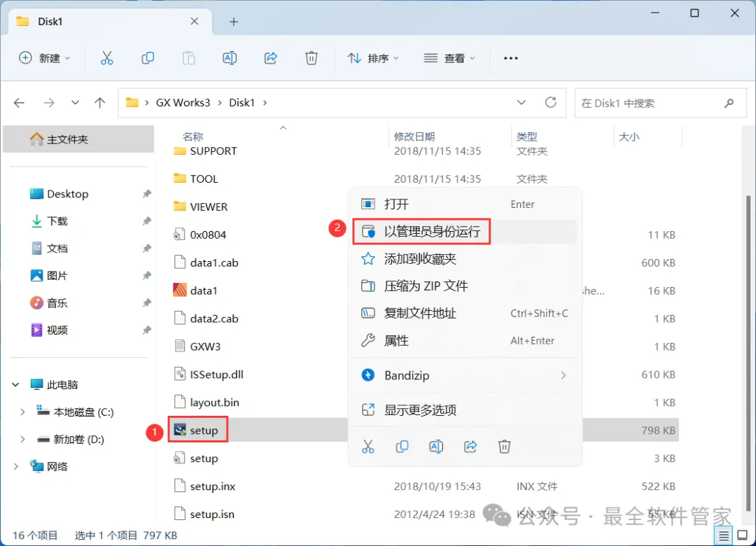Click the context menu Delete trash icon
The width and height of the screenshot is (756, 546).
[504, 447]
